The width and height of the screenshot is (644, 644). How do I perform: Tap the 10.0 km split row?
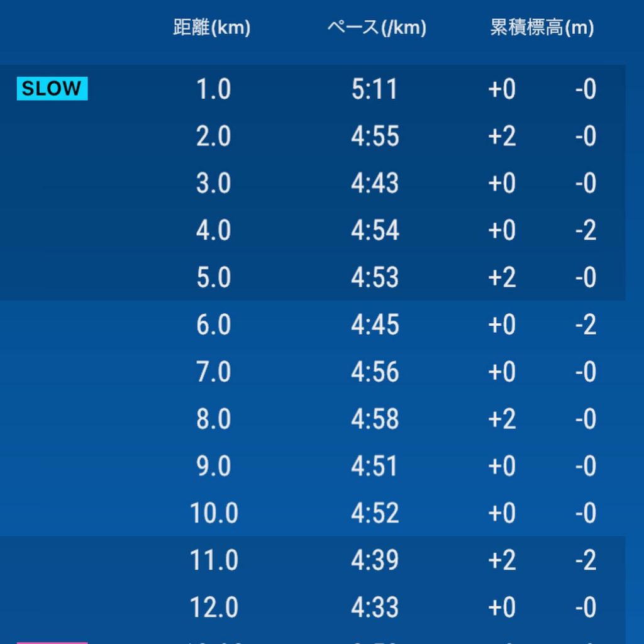[x=313, y=513]
